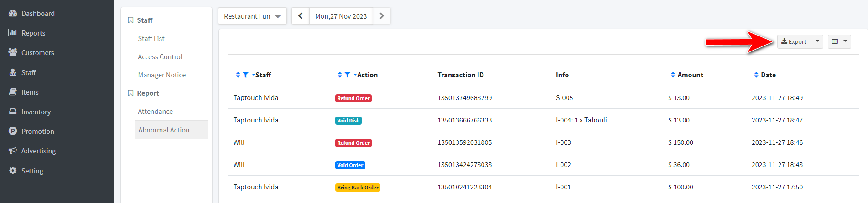Click the Advertising megaphone icon
This screenshot has width=868, height=203.
13,151
